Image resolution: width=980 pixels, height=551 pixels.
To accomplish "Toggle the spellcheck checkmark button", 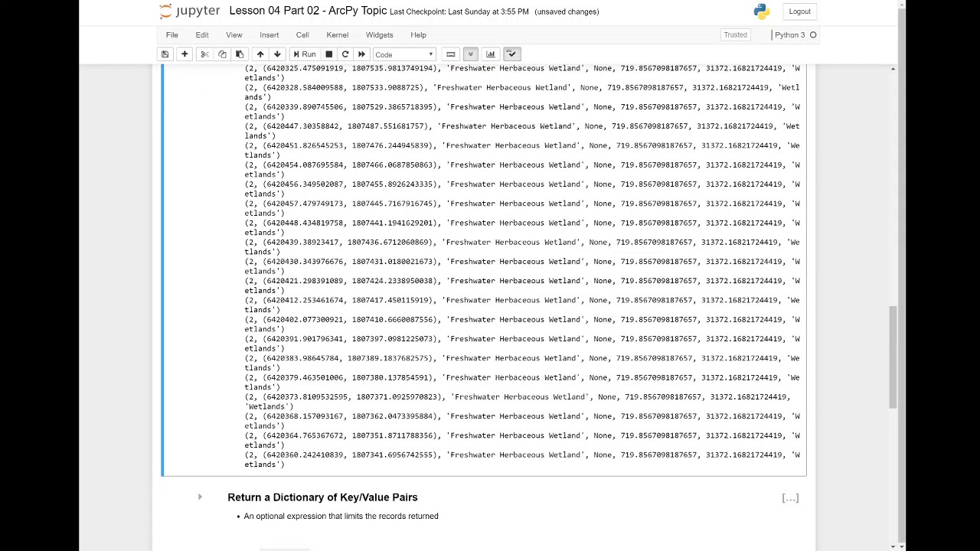I will point(512,54).
